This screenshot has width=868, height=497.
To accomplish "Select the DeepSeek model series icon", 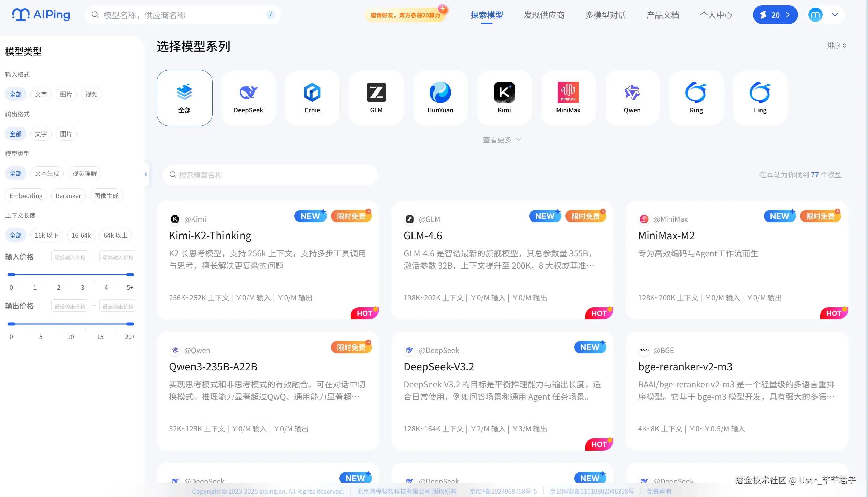I will [248, 93].
